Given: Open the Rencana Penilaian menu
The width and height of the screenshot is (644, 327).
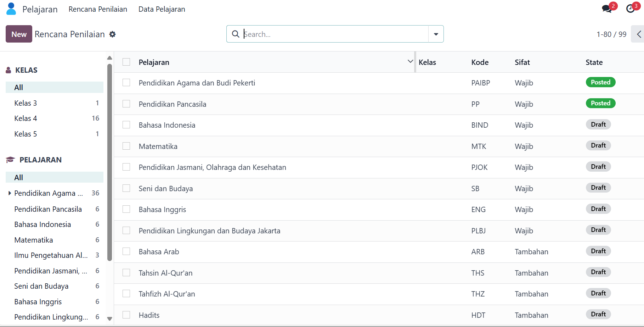Looking at the screenshot, I should [98, 9].
